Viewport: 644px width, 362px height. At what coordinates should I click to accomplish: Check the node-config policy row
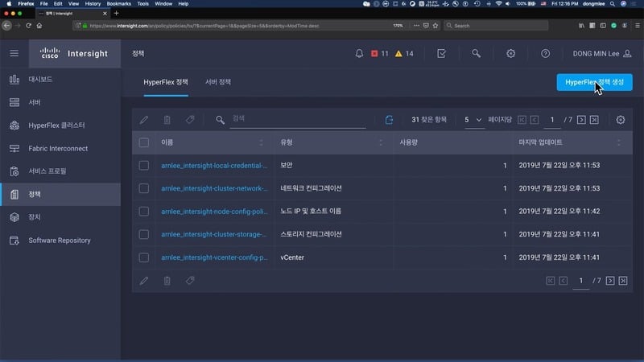point(144,212)
